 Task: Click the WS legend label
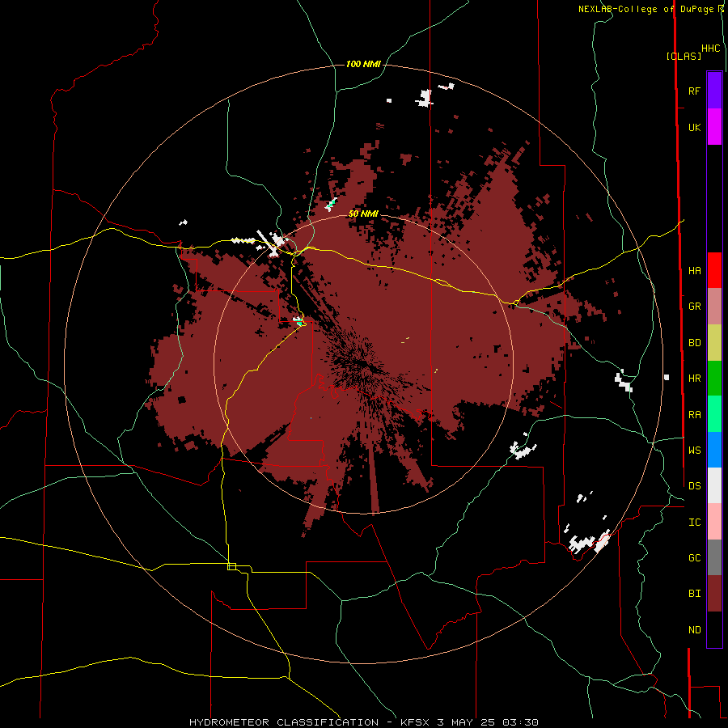tap(694, 451)
